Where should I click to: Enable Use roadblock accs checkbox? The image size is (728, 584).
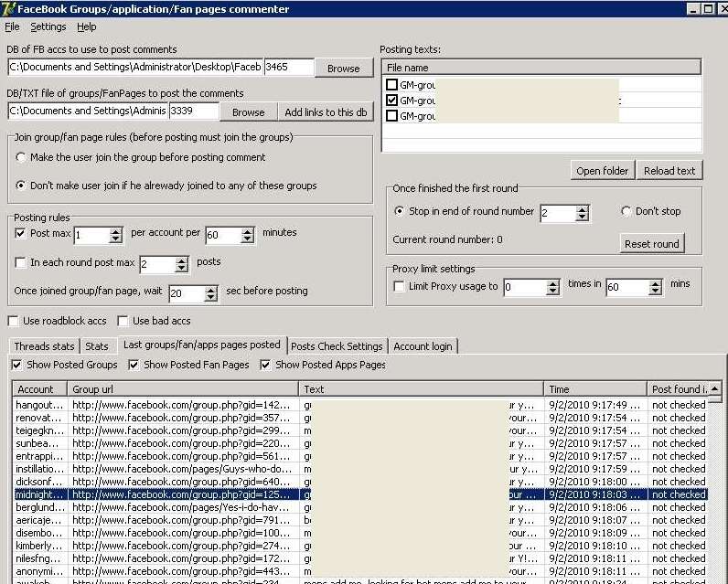pyautogui.click(x=13, y=321)
